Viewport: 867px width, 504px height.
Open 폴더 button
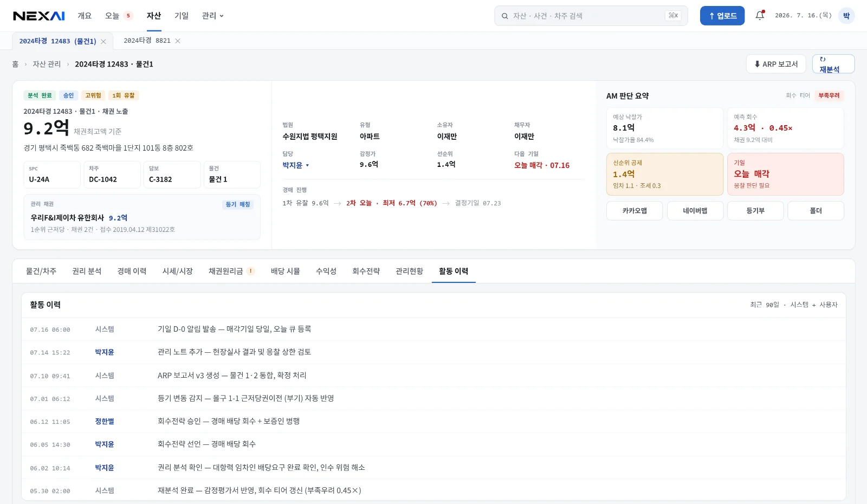click(x=816, y=211)
